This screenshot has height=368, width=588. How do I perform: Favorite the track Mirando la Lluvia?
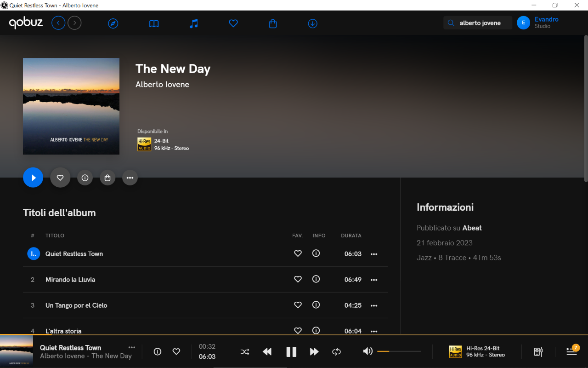click(x=298, y=279)
